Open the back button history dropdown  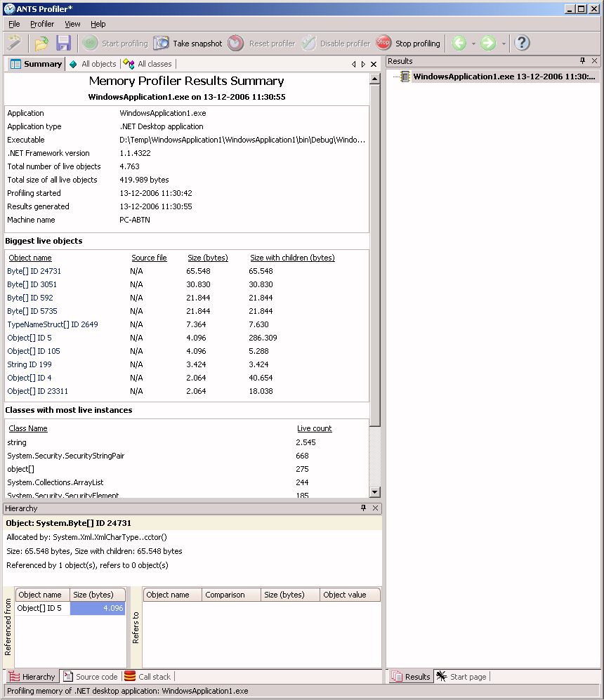pos(473,44)
